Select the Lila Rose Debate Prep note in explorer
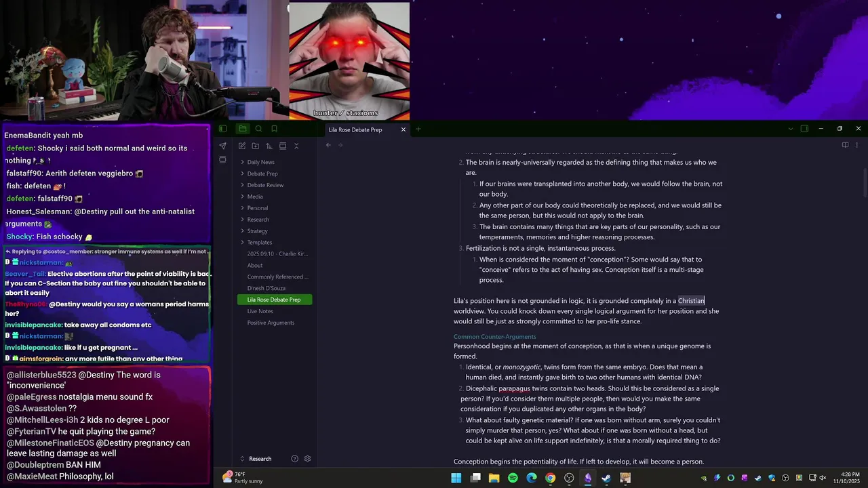The width and height of the screenshot is (868, 488). pos(275,300)
